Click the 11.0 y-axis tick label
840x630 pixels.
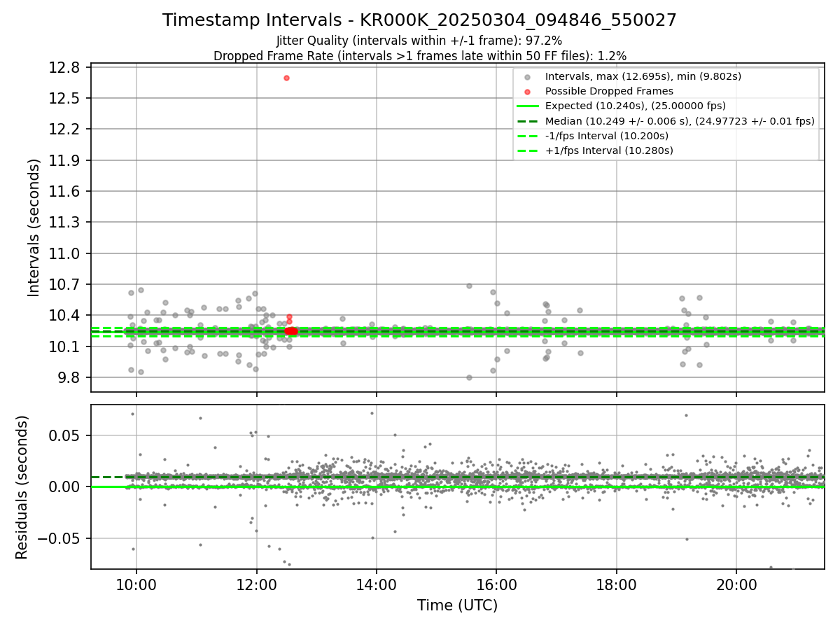coord(65,253)
